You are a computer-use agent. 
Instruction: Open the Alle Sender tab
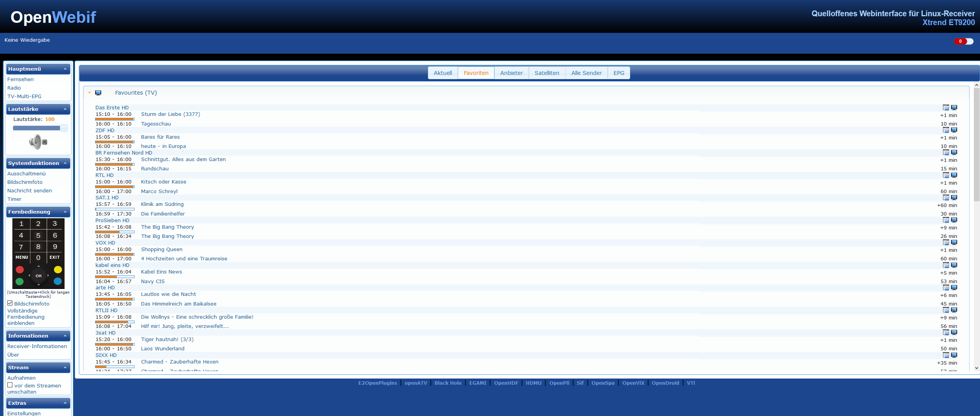pyautogui.click(x=586, y=73)
